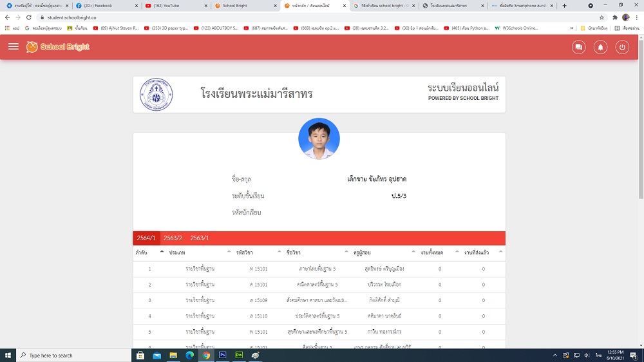Click teacher name in row 1
The image size is (644, 362).
click(x=384, y=269)
